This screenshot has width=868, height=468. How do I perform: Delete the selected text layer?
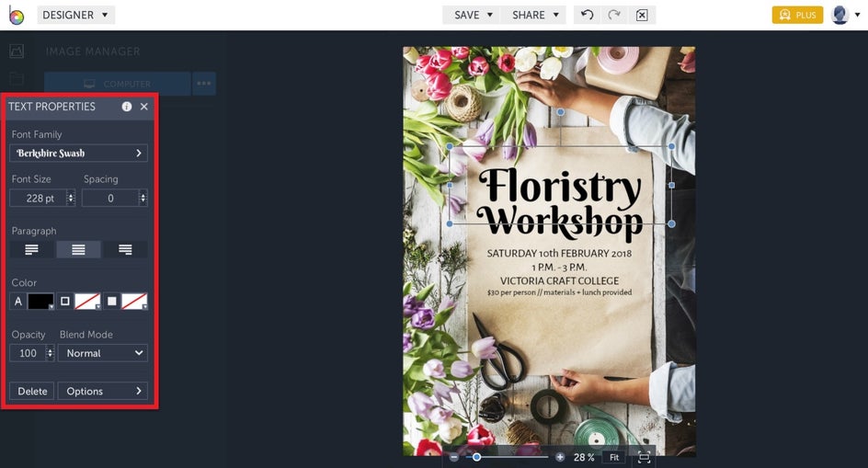pos(32,391)
